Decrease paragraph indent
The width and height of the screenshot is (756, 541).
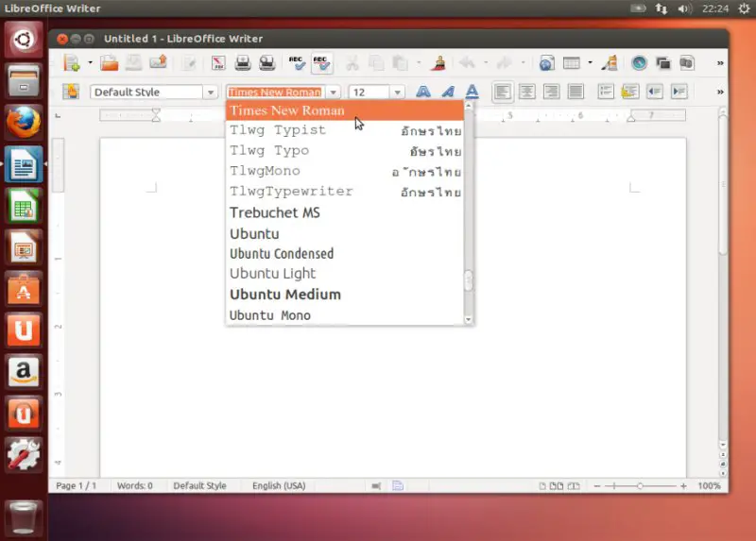point(654,92)
